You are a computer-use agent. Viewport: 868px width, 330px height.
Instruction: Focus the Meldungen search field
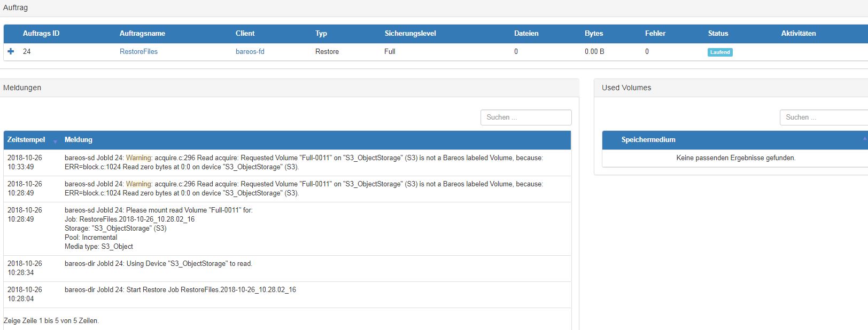pyautogui.click(x=525, y=117)
